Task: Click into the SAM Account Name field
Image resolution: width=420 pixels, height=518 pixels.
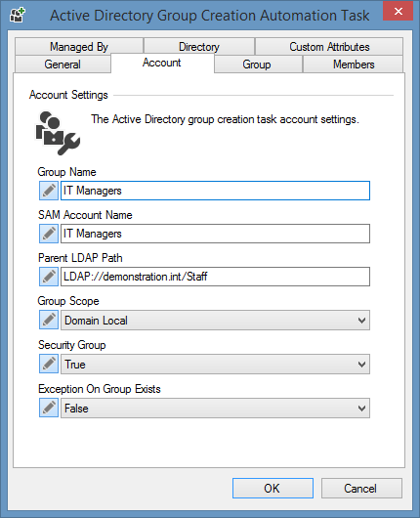Action: (215, 234)
